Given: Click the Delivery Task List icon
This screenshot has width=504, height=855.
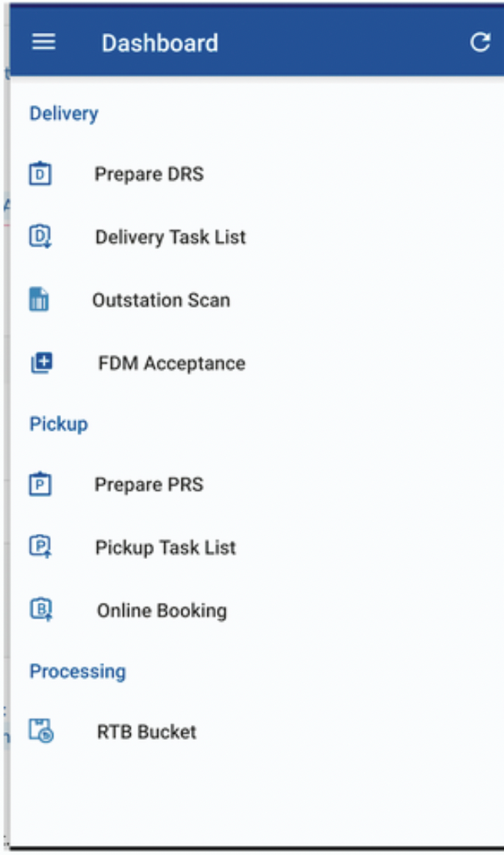Looking at the screenshot, I should [40, 236].
